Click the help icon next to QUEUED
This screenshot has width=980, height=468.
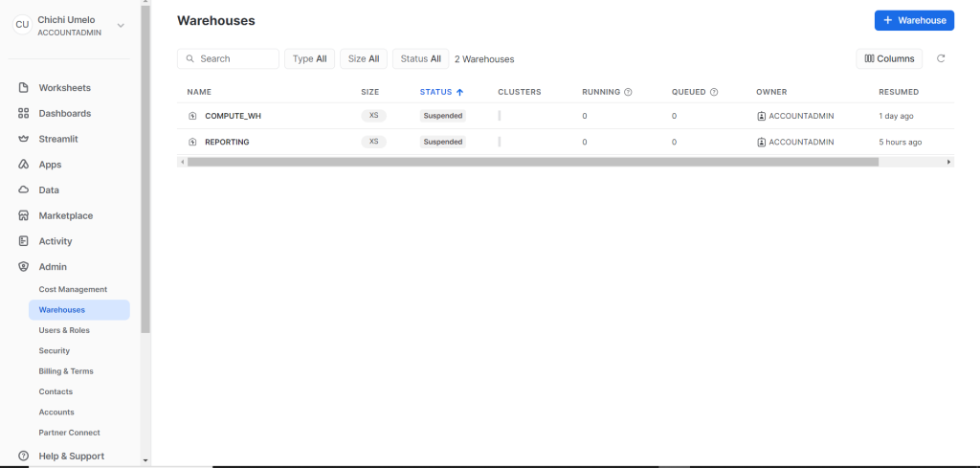point(714,92)
